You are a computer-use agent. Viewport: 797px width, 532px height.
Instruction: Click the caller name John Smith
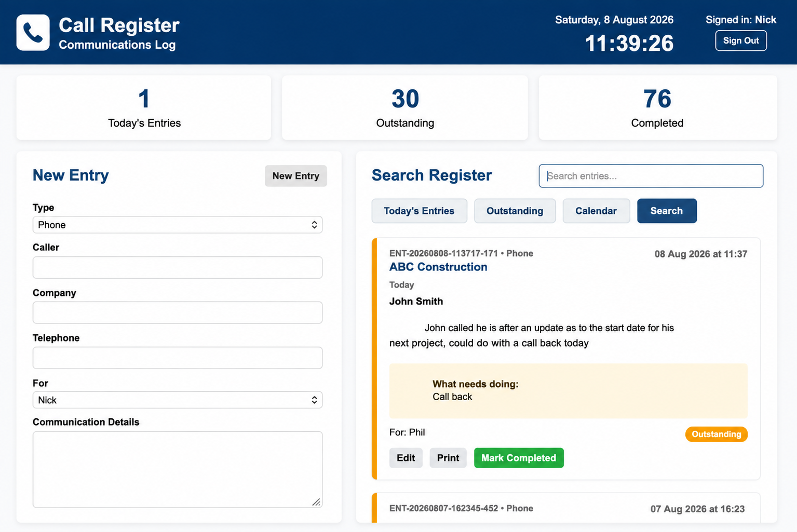pos(416,302)
